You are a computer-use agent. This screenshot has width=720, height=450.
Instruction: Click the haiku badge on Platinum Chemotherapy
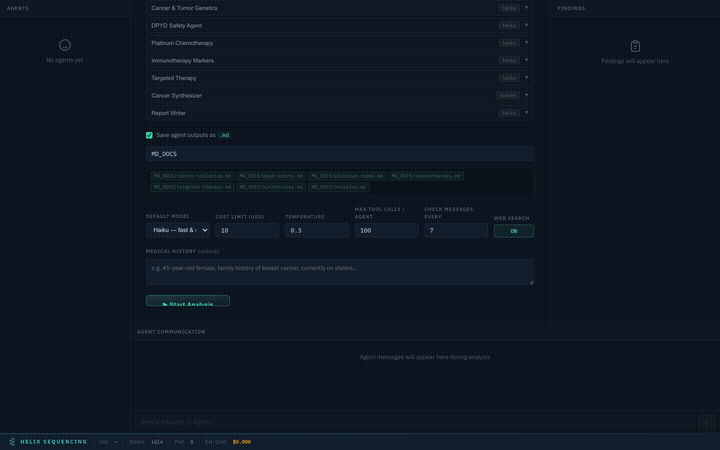tap(509, 43)
